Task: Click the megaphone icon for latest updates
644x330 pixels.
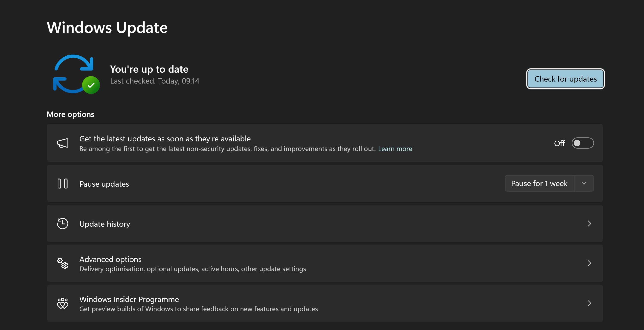Action: pyautogui.click(x=63, y=143)
